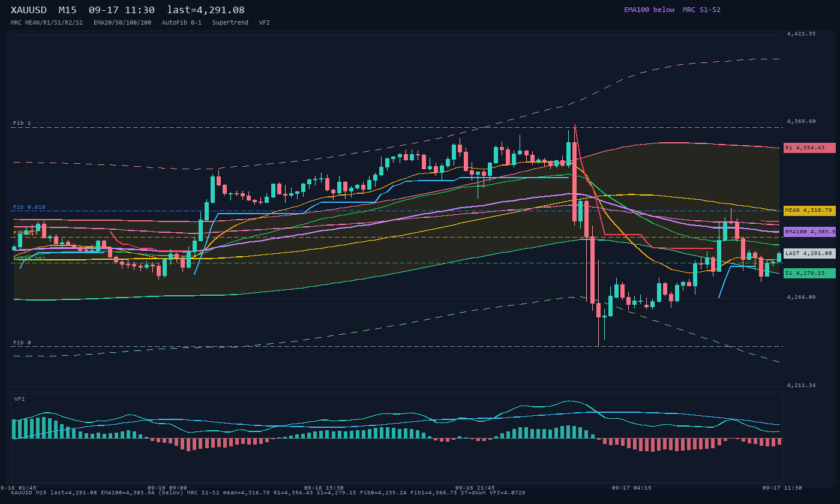Click the "Fib 0" level label

22,343
